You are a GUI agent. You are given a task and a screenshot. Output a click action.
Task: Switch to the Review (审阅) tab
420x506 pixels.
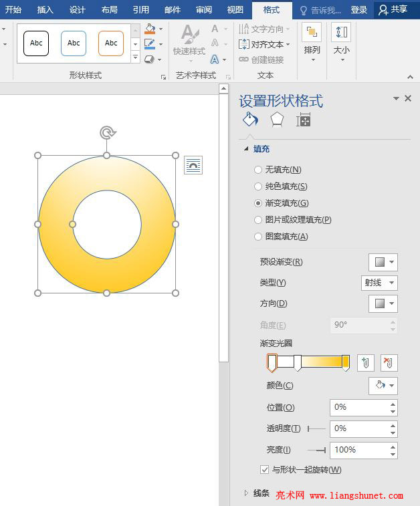tap(204, 9)
